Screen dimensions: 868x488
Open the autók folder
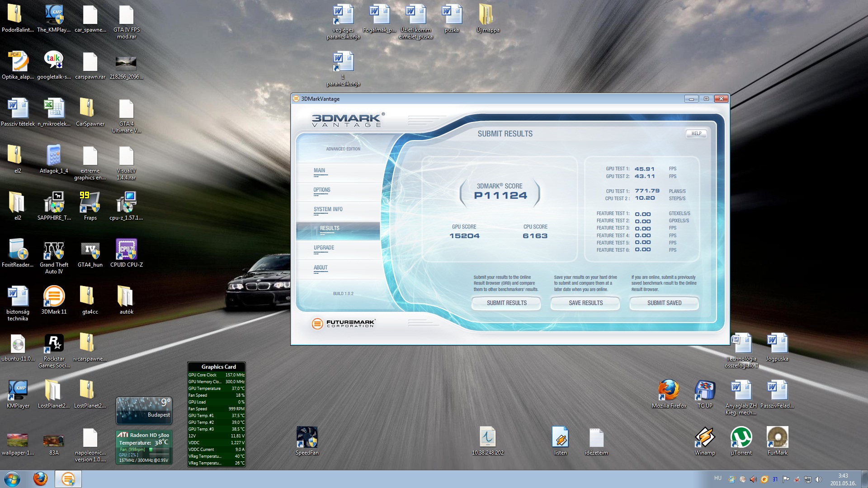[x=126, y=300]
